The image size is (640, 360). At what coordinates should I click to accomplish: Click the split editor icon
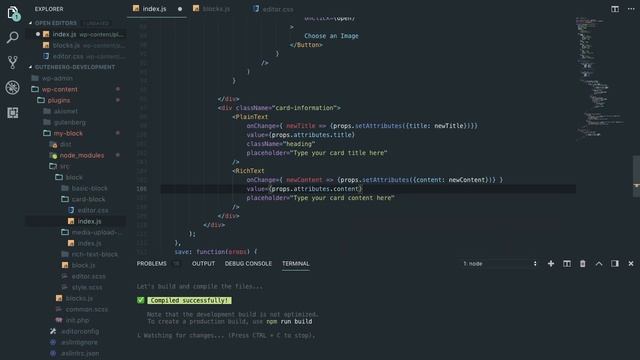pos(615,9)
